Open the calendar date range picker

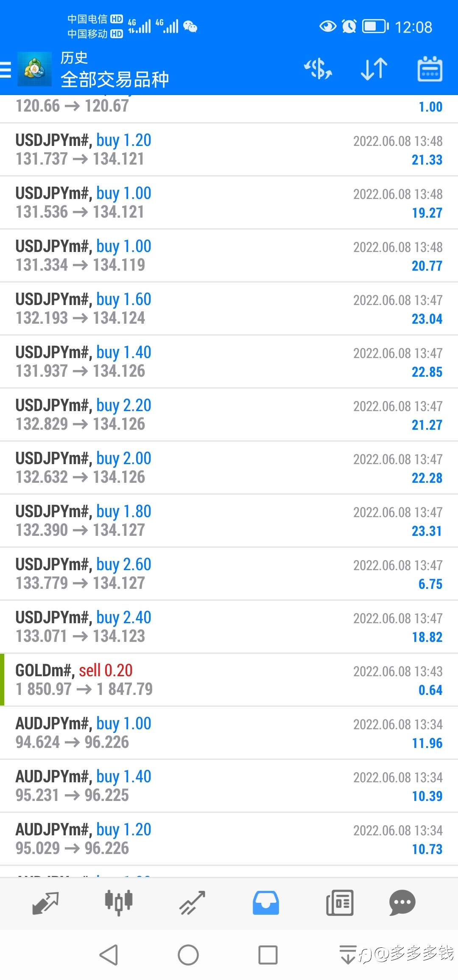(x=430, y=69)
